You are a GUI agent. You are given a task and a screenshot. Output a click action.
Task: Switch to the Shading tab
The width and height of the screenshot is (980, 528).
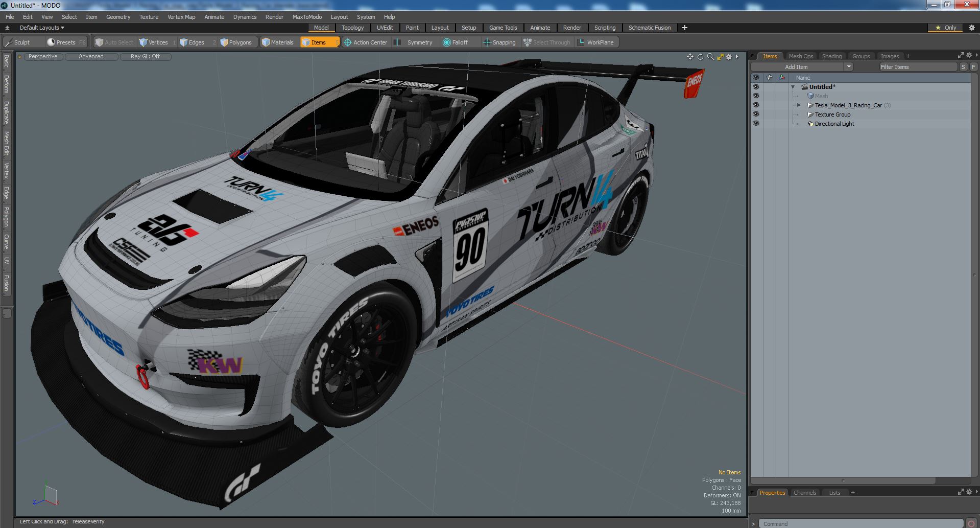click(831, 56)
